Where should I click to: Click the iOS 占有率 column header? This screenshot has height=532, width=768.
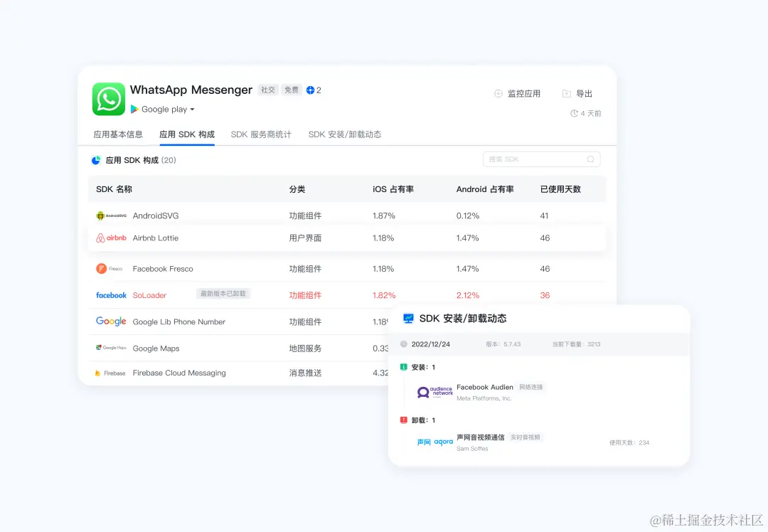pyautogui.click(x=393, y=189)
